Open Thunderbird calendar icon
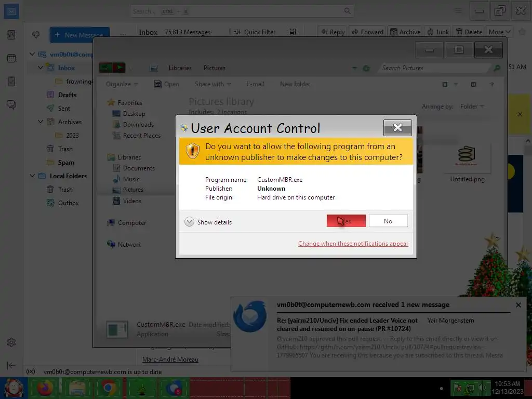 (x=11, y=58)
